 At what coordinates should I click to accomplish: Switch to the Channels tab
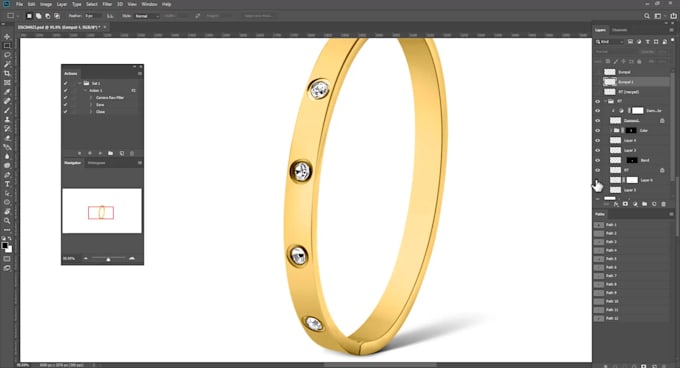(620, 30)
